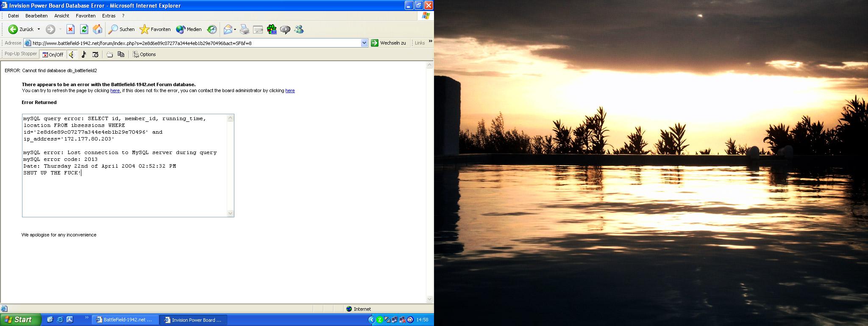Launch ICQ from the green flower icon
Screen dimensions: 868x326
tap(272, 29)
